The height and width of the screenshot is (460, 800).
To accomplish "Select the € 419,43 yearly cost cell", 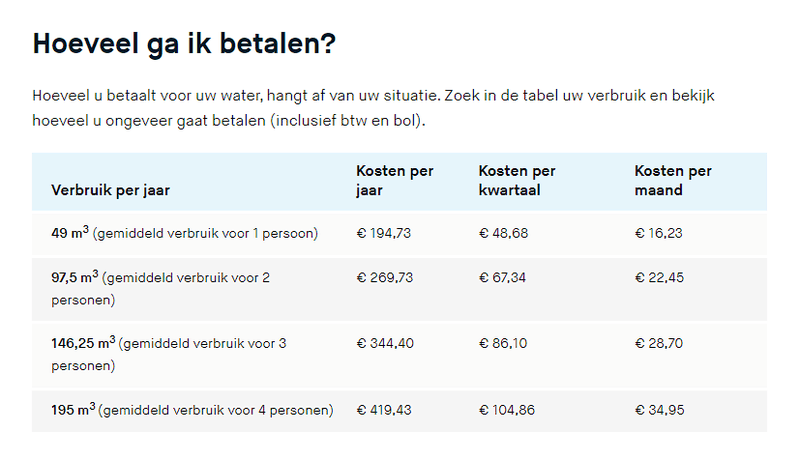I will 384,410.
